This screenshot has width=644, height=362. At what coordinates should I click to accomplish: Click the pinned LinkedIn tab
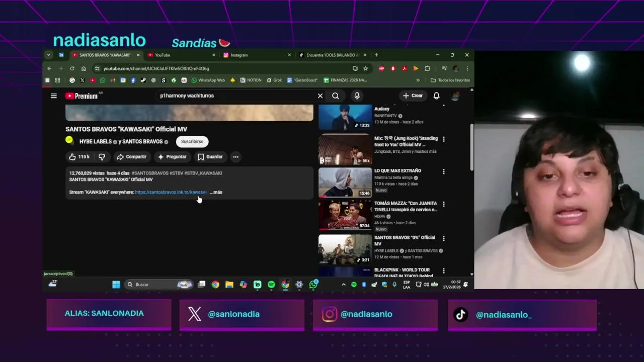click(61, 55)
